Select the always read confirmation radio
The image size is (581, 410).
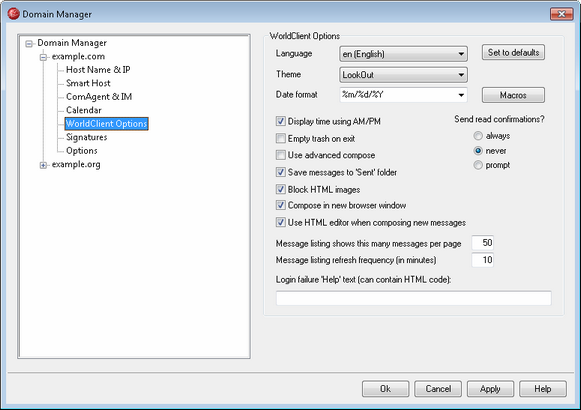[x=478, y=136]
